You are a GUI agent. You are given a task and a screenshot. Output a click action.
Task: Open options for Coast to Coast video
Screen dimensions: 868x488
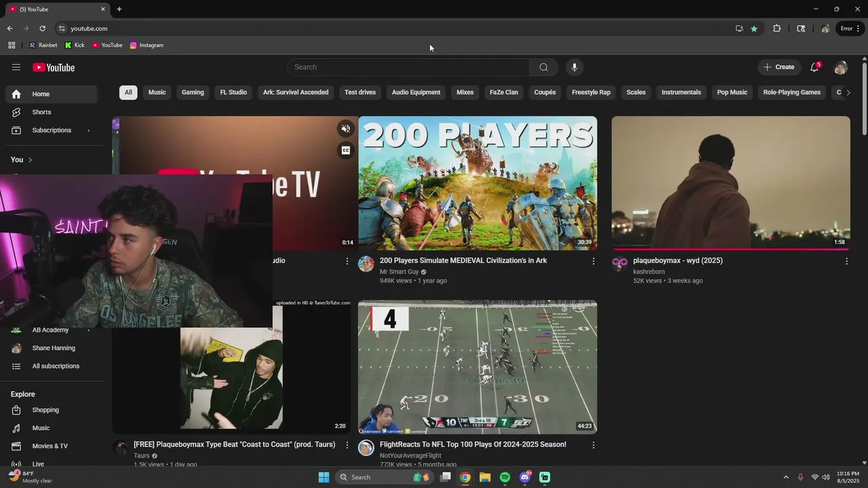[347, 445]
